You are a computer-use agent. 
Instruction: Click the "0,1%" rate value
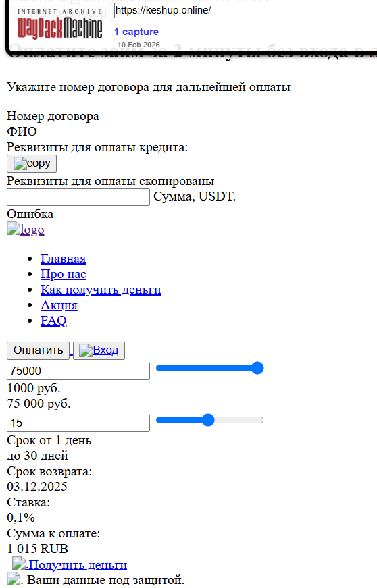(21, 518)
